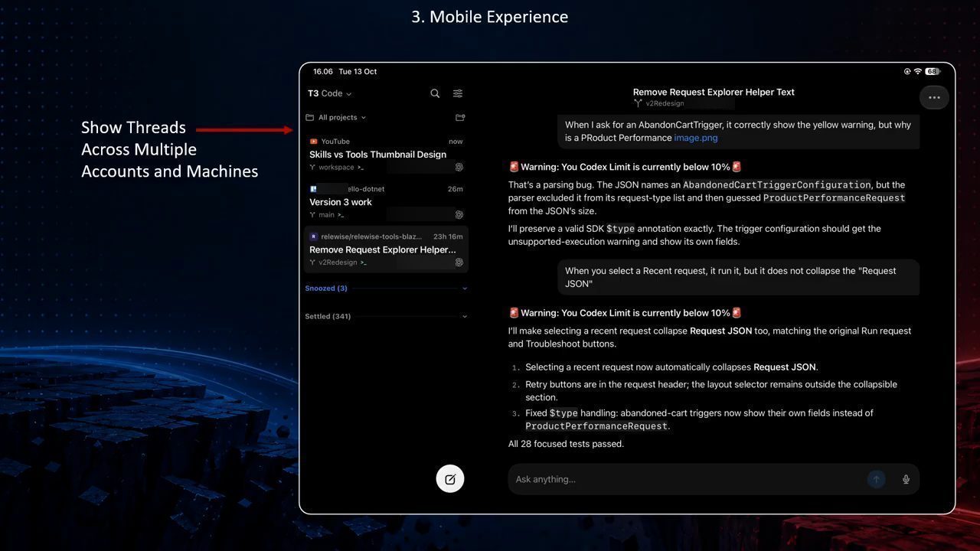
Task: Open the three-dots more options button
Action: 934,97
